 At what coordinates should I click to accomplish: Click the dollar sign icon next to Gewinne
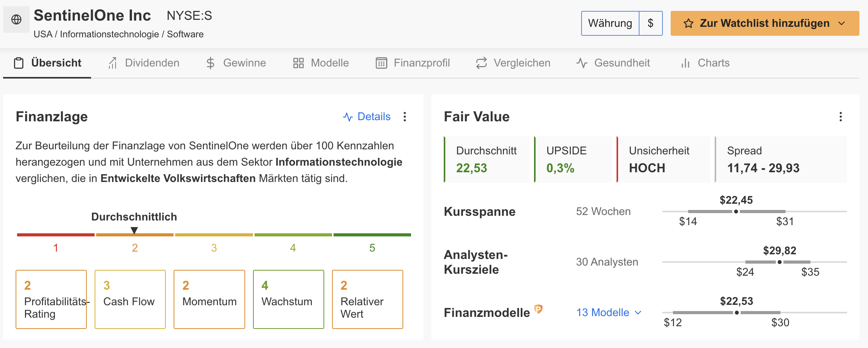(x=210, y=63)
